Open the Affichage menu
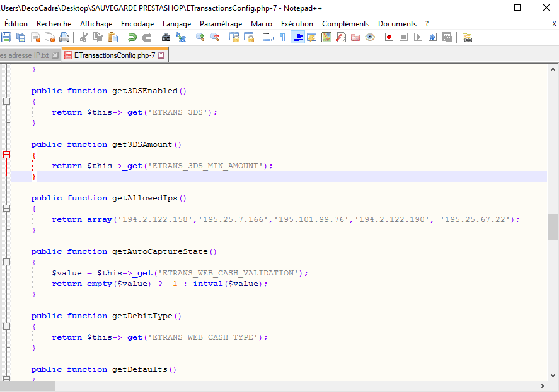Viewport: 559px width, 392px height. [x=96, y=24]
